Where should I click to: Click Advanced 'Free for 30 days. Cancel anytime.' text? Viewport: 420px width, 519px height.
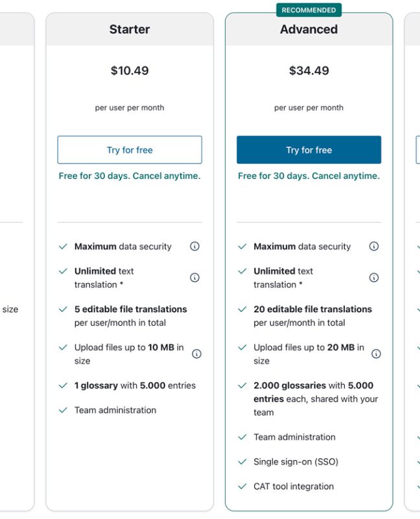pos(309,176)
